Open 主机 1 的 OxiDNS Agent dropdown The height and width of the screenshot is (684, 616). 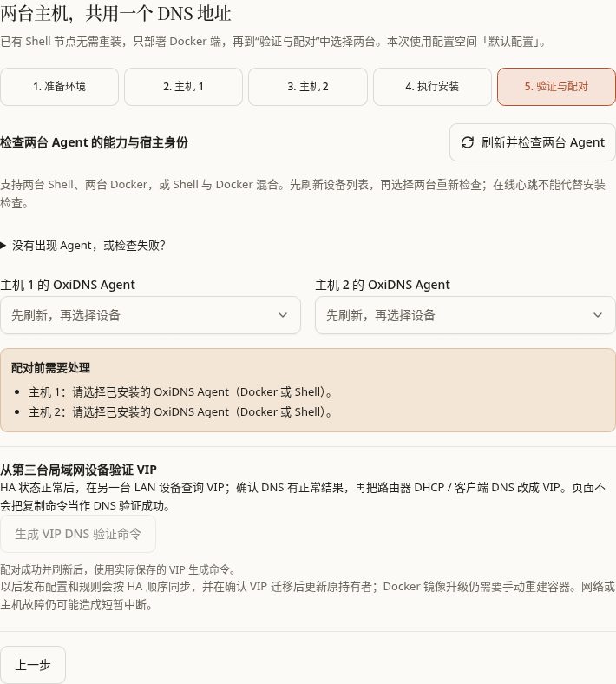150,315
